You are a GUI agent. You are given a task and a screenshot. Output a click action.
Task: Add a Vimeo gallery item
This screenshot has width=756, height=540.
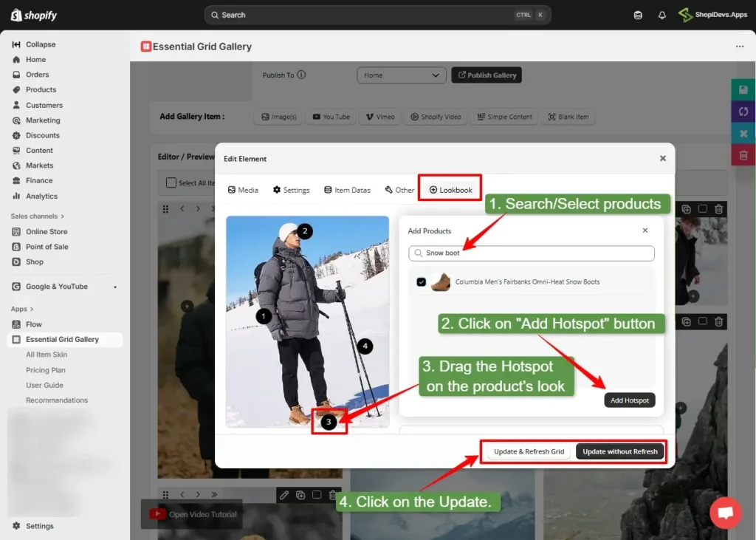(x=379, y=116)
